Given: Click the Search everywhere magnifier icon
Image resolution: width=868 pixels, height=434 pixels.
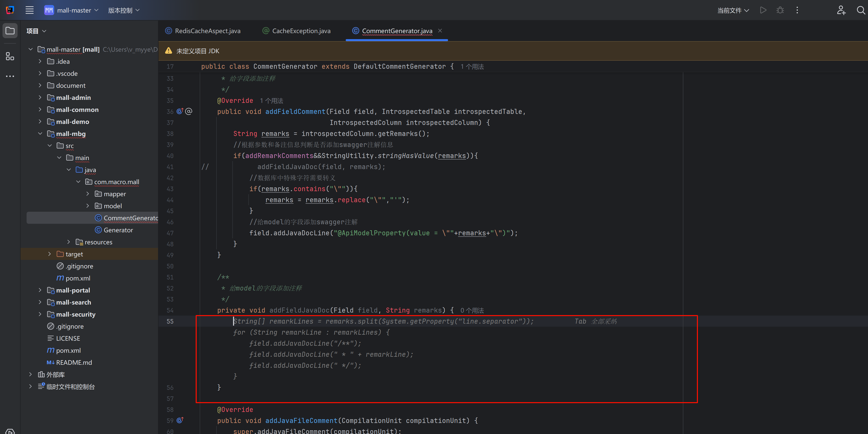Looking at the screenshot, I should click(861, 10).
